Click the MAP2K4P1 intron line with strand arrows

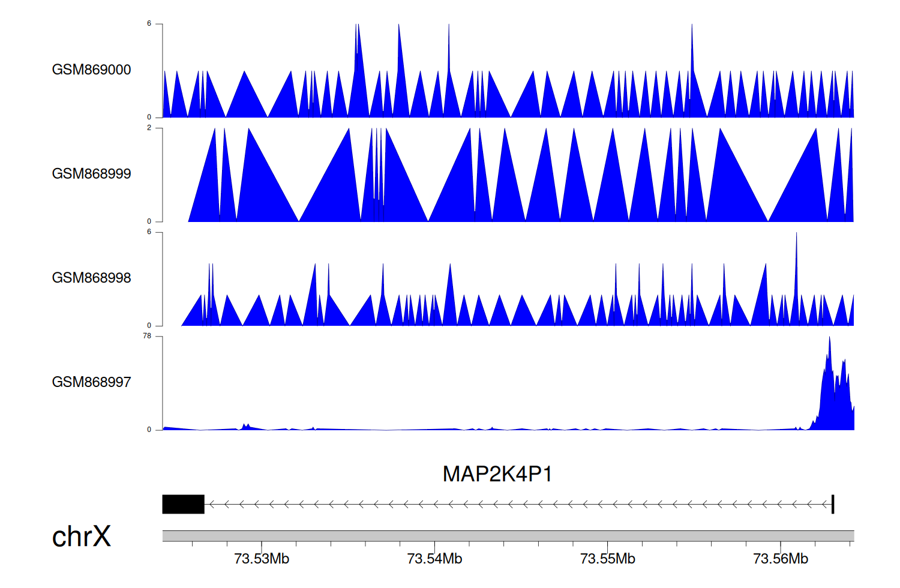516,504
